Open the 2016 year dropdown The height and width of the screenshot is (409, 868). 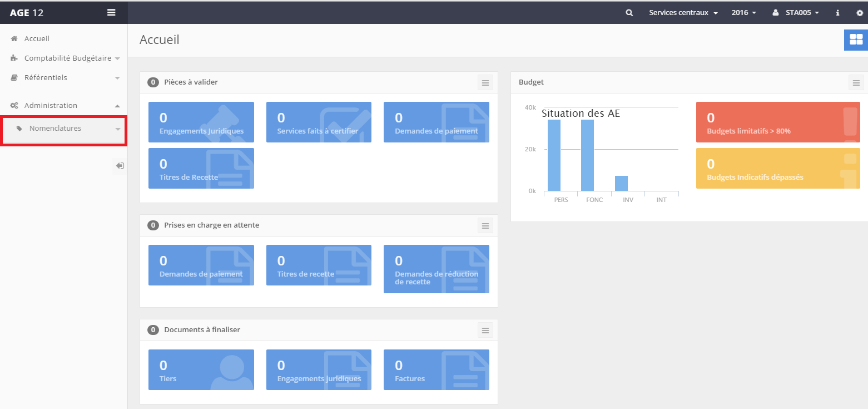click(743, 13)
